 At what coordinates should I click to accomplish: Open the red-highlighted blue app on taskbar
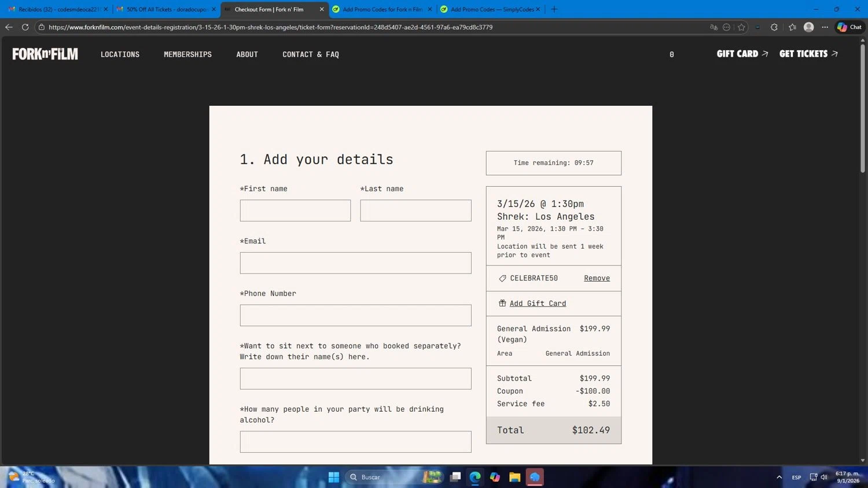tap(535, 477)
